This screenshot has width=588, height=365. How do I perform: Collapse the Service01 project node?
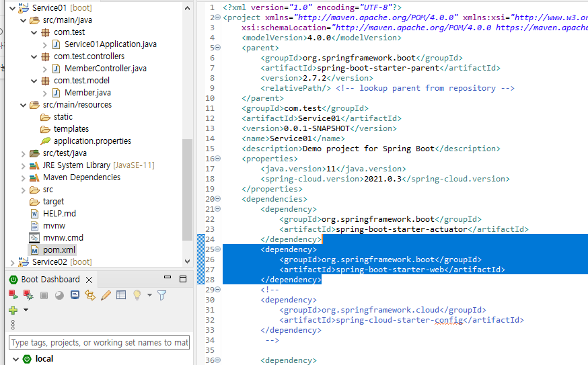12,8
